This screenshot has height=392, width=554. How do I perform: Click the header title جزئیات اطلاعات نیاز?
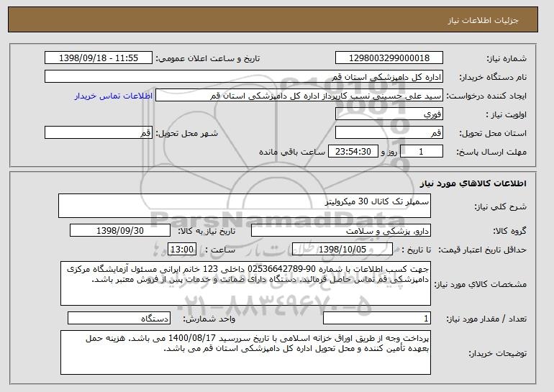483,20
